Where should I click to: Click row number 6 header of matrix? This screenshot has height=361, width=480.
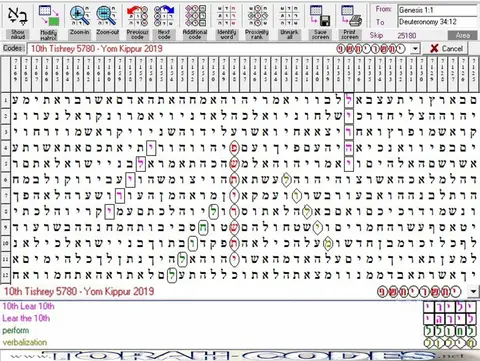5,180
